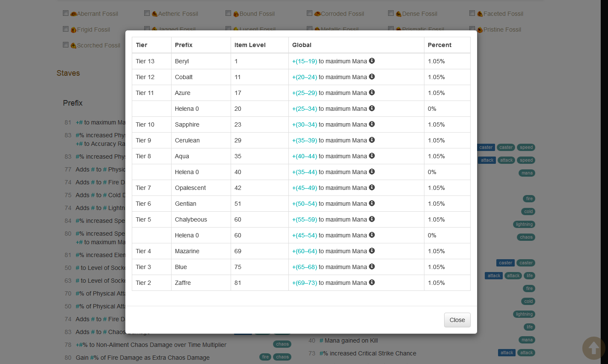This screenshot has height=364, width=608.
Task: Click info icon in the Opalescent row
Action: point(372,187)
